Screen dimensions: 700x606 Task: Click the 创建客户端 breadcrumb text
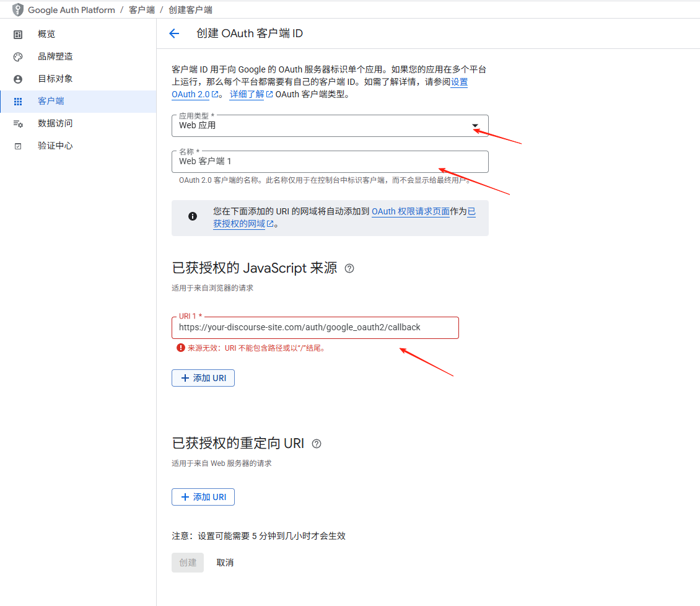(x=190, y=10)
